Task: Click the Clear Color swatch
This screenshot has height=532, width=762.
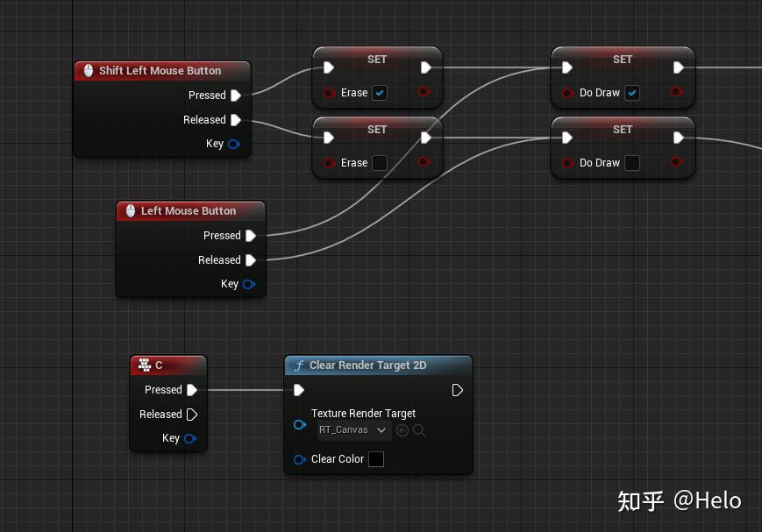Action: click(375, 458)
